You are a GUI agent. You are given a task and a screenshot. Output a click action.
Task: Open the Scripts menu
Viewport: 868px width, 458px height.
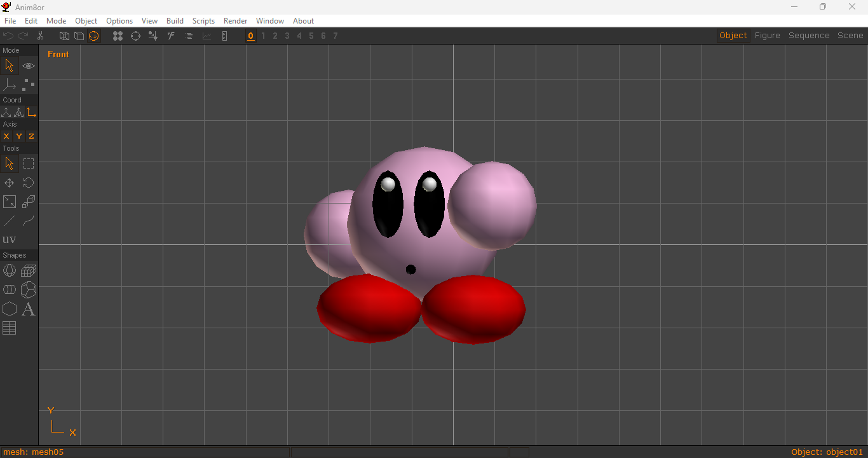[203, 21]
